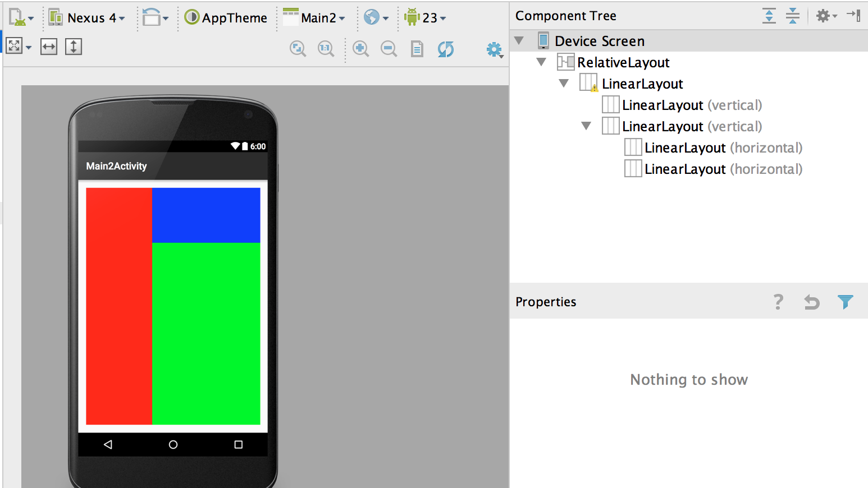Open the Main2 activity selector
868x488 pixels.
[x=314, y=18]
